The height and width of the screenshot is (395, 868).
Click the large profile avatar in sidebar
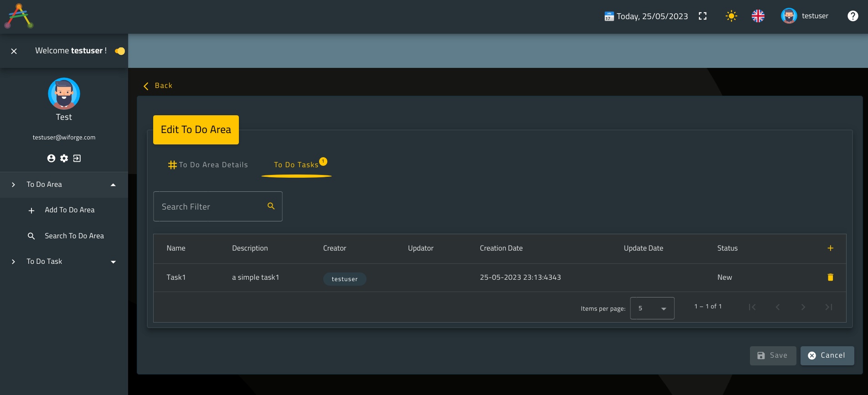click(x=64, y=94)
